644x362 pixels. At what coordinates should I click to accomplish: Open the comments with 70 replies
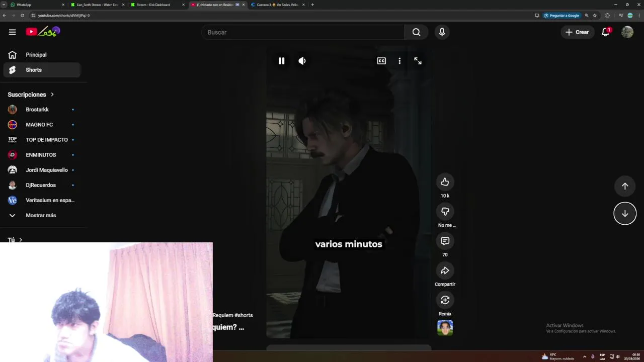[445, 241]
